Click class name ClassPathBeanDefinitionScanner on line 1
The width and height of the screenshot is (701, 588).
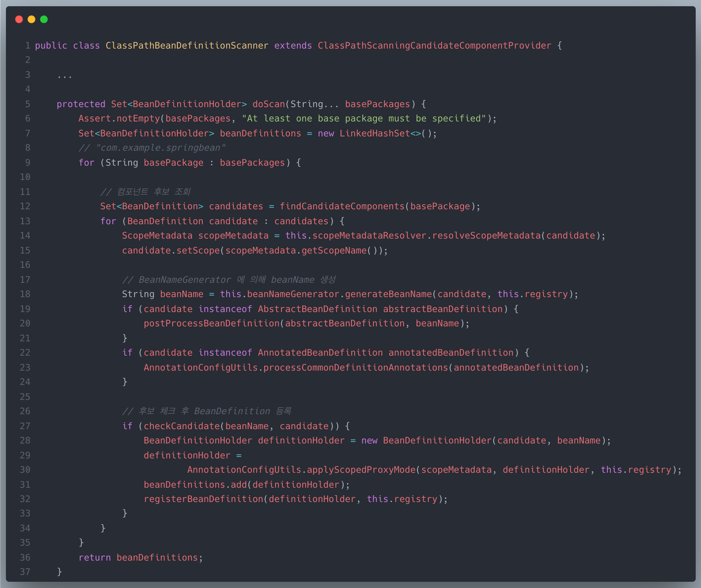coord(187,46)
